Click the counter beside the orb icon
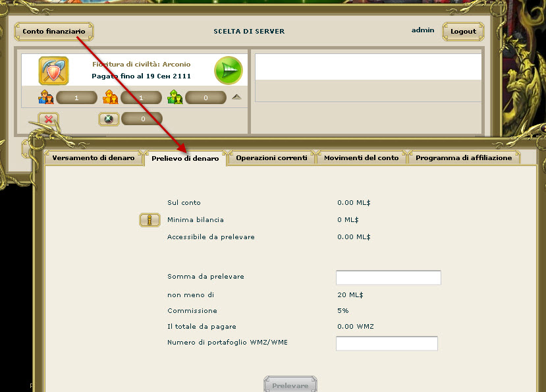The height and width of the screenshot is (392, 546). [142, 119]
